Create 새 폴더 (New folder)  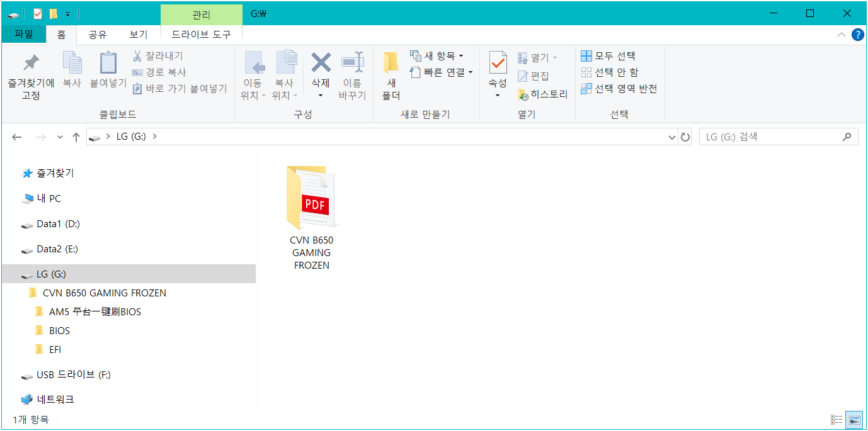pyautogui.click(x=391, y=76)
